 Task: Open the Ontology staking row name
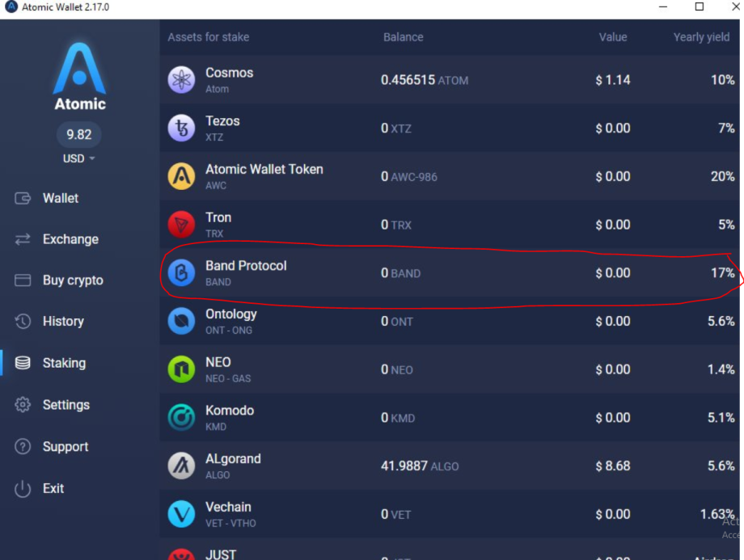231,314
